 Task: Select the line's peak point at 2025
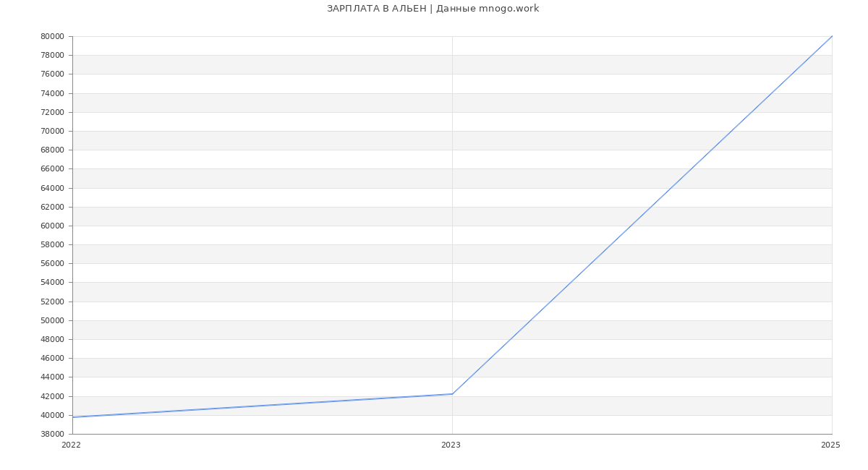832,36
